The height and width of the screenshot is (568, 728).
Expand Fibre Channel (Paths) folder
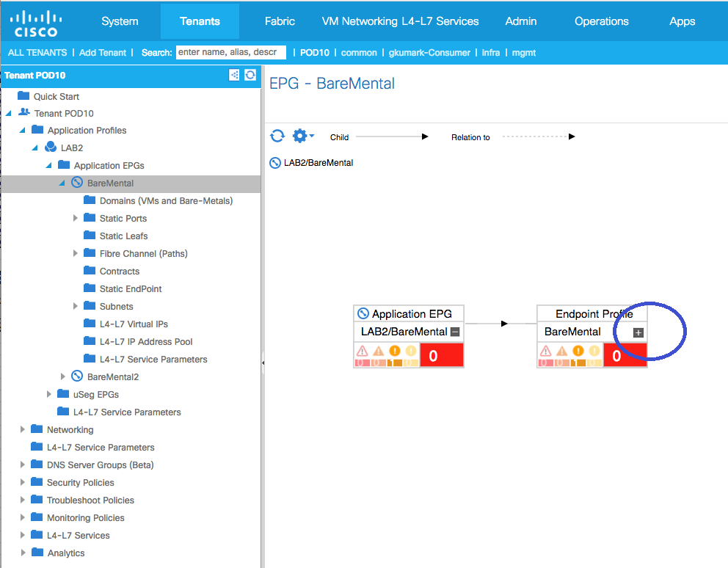click(75, 254)
